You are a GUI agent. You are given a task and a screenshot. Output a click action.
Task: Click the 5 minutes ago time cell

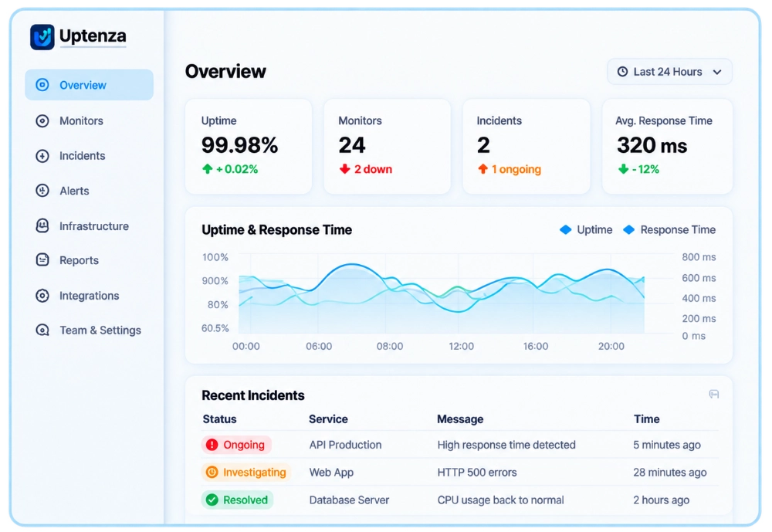pos(667,445)
